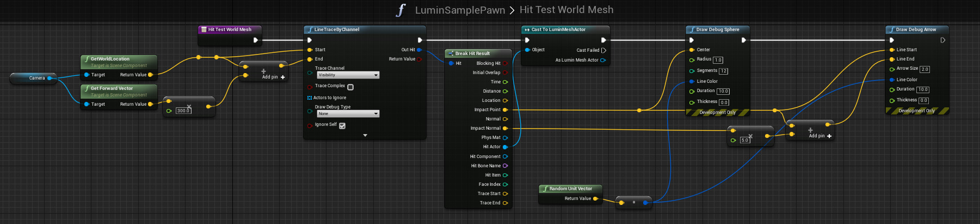Click the Impact Point output pin
Image resolution: width=980 pixels, height=224 pixels.
[505, 110]
